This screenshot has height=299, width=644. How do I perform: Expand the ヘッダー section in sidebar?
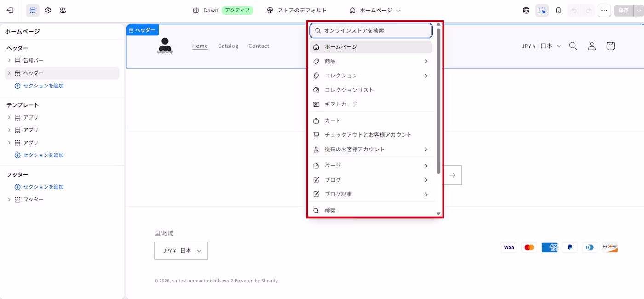(x=9, y=73)
